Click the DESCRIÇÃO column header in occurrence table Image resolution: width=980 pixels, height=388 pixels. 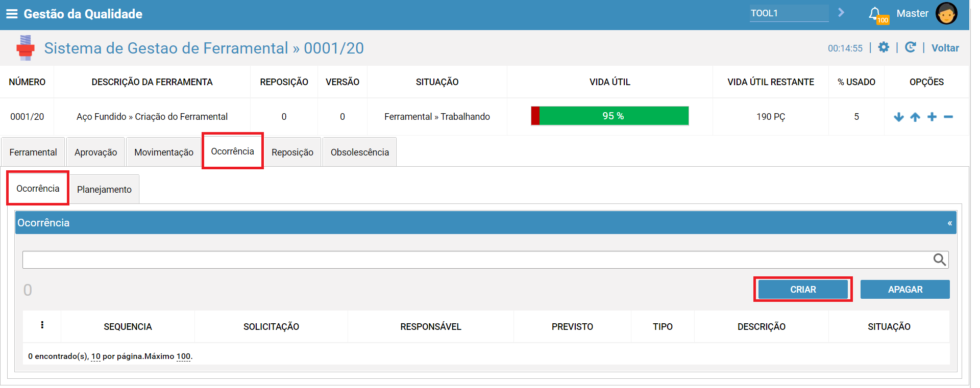761,326
